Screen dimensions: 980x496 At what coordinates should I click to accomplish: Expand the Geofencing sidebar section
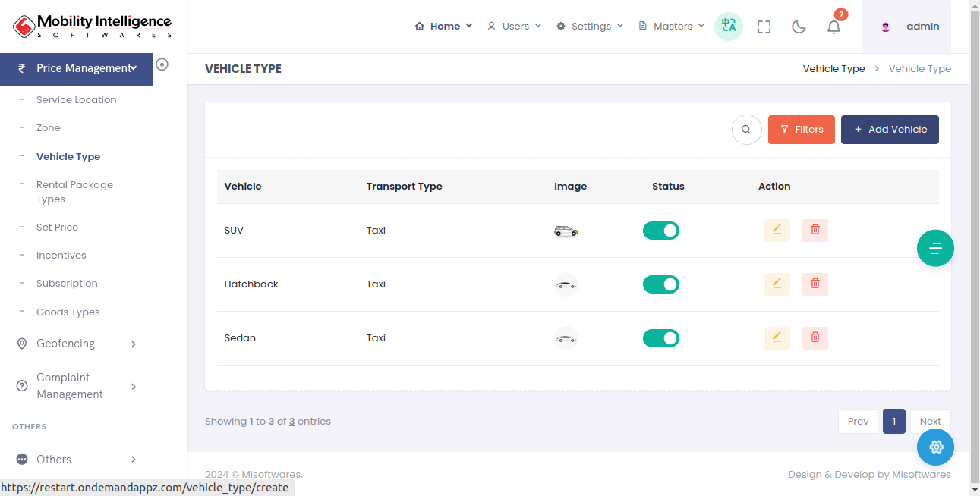[x=76, y=344]
